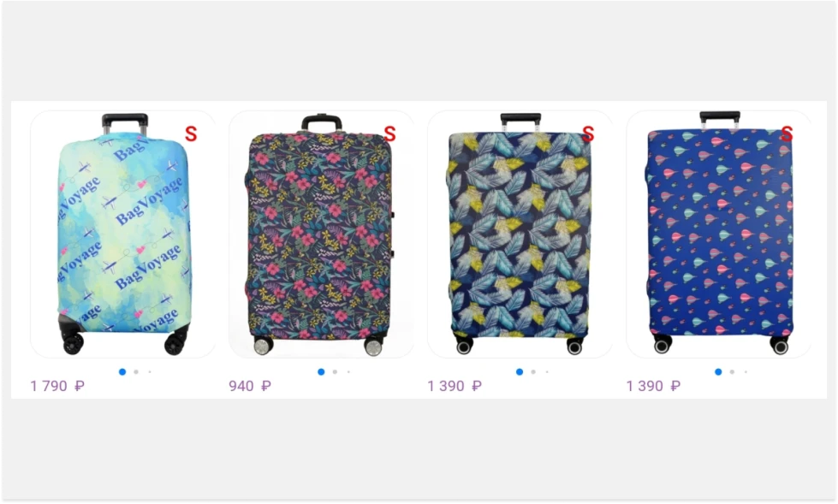The height and width of the screenshot is (504, 838).
Task: Click the red S badge on floral cover
Action: [x=389, y=133]
